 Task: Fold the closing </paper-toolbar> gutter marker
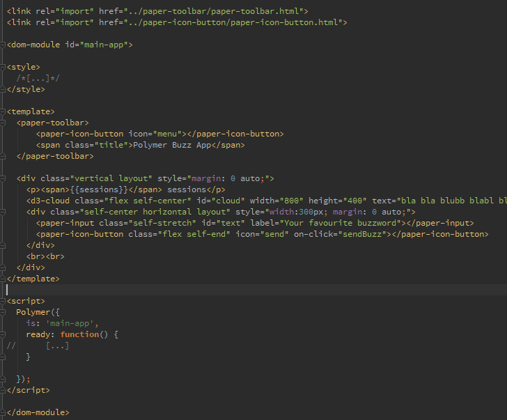pos(3,156)
